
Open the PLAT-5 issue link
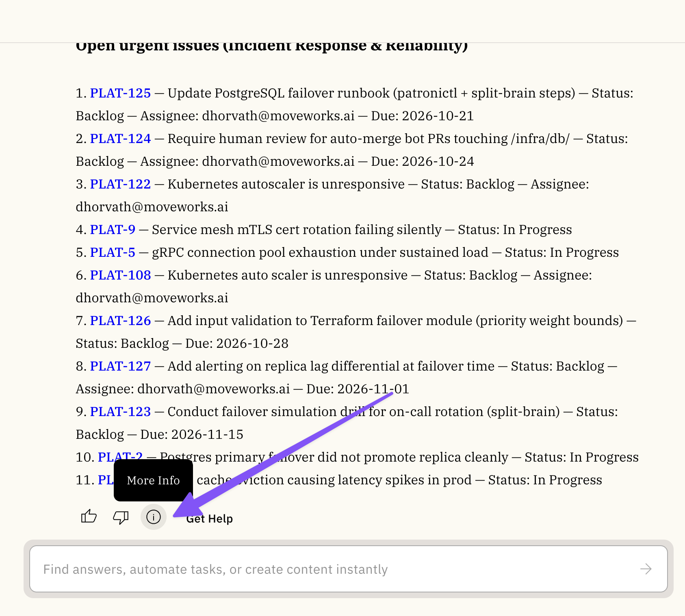[113, 252]
